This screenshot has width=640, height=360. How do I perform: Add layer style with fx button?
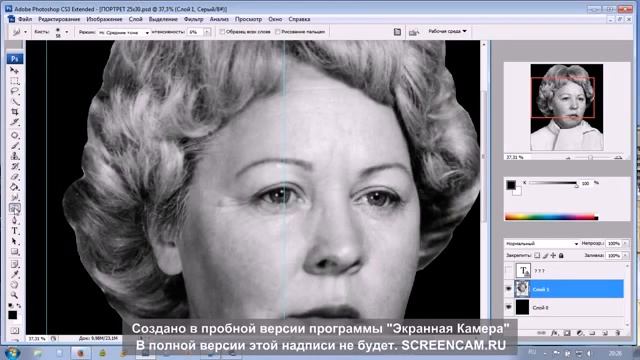554,333
